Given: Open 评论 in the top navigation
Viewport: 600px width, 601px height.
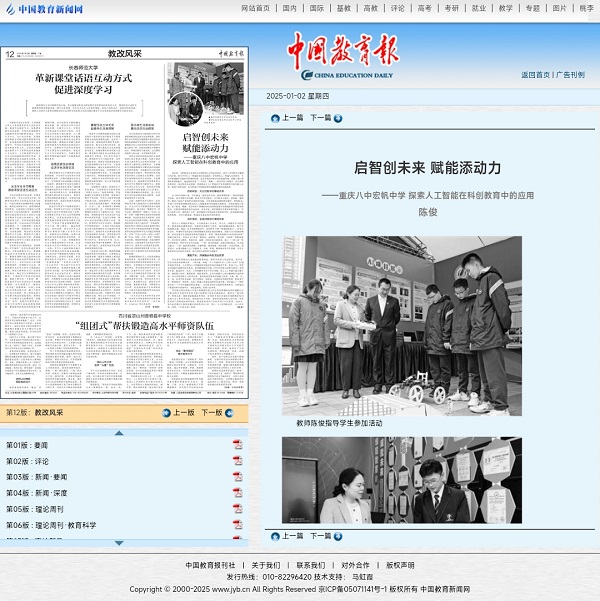Looking at the screenshot, I should pos(398,8).
